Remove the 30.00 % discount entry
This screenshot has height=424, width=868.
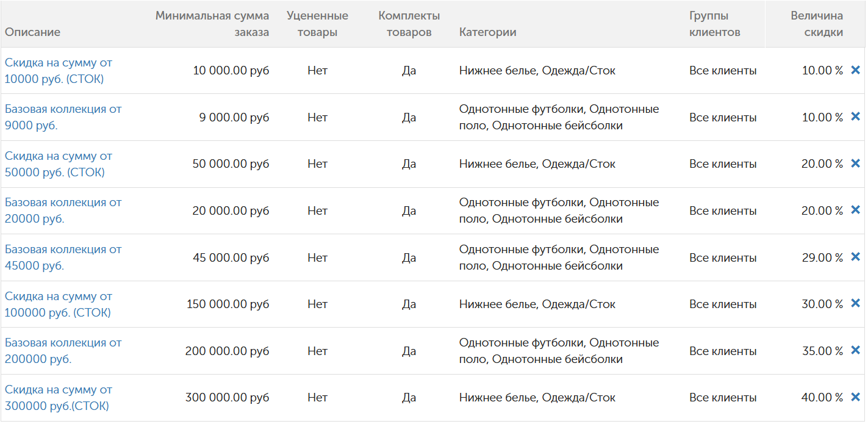pos(855,303)
